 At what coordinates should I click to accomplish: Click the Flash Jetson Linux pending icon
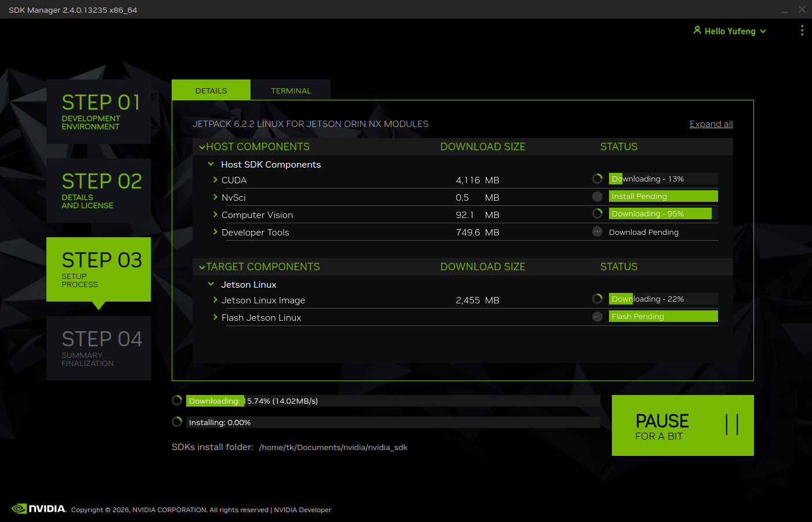pyautogui.click(x=597, y=317)
